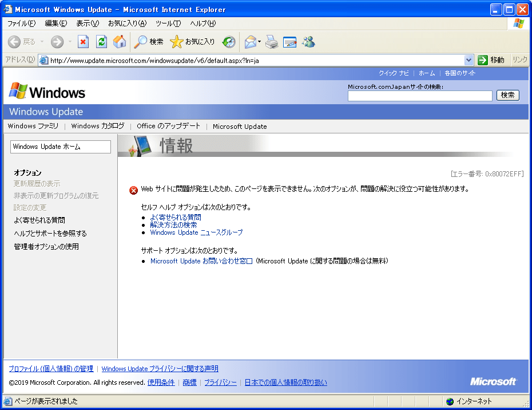The image size is (532, 410).
Task: Go to Office のアップデート tab
Action: [168, 126]
